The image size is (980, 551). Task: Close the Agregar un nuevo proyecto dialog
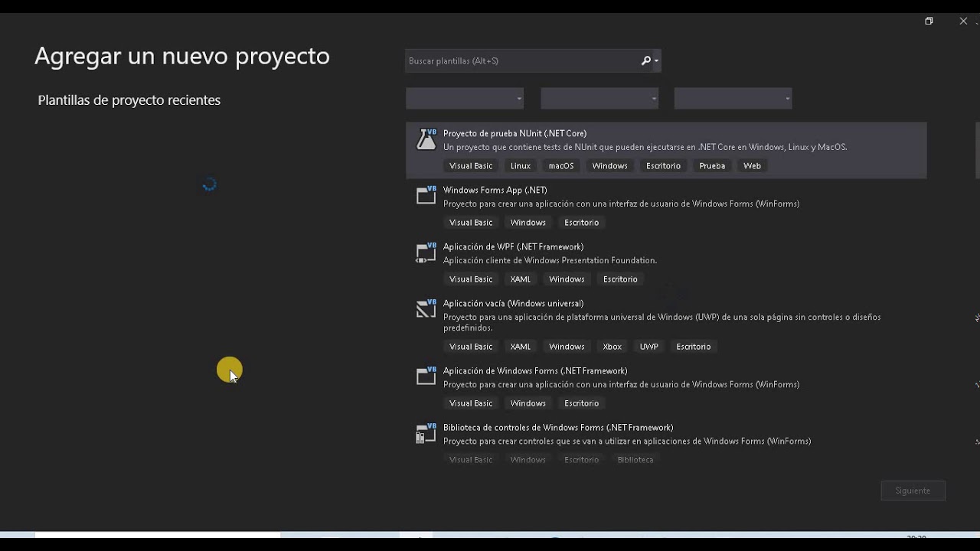[x=963, y=21]
